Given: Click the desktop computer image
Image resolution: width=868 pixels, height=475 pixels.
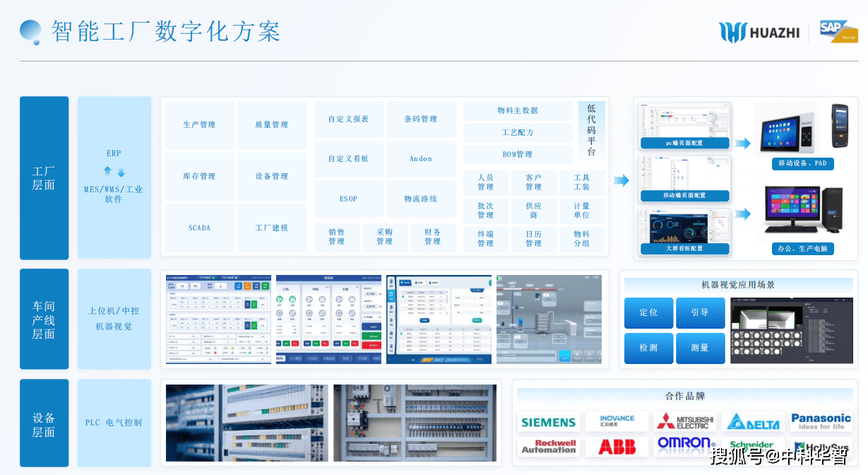Looking at the screenshot, I should pyautogui.click(x=802, y=210).
